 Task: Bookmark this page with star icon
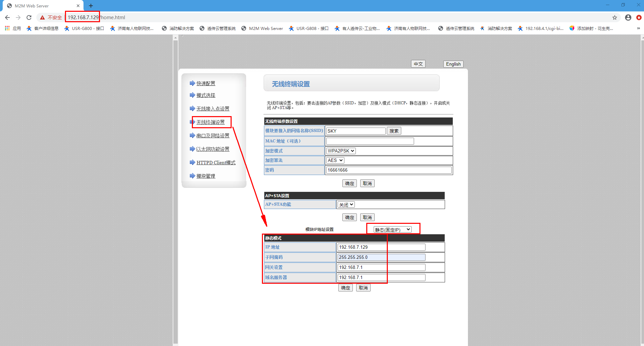coord(614,18)
